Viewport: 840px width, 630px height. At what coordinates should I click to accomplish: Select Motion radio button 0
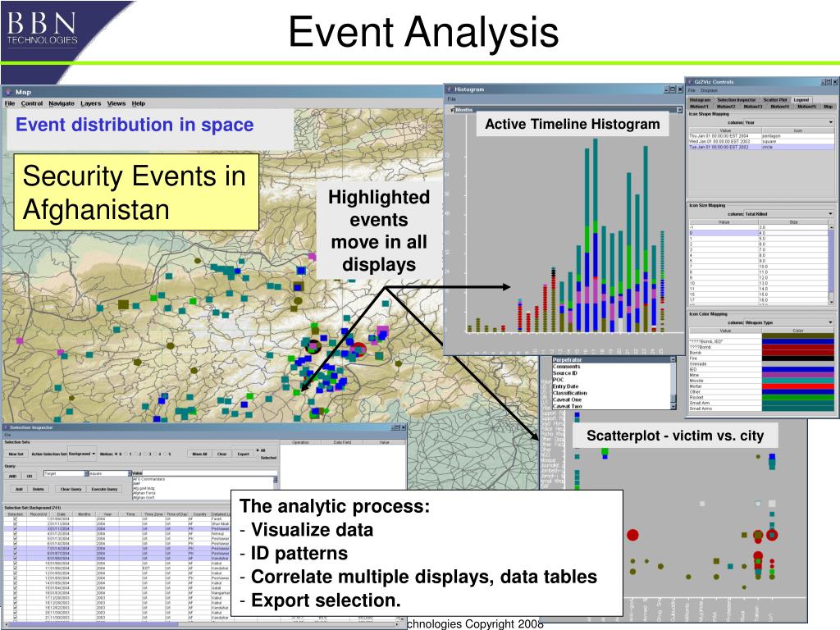116,454
